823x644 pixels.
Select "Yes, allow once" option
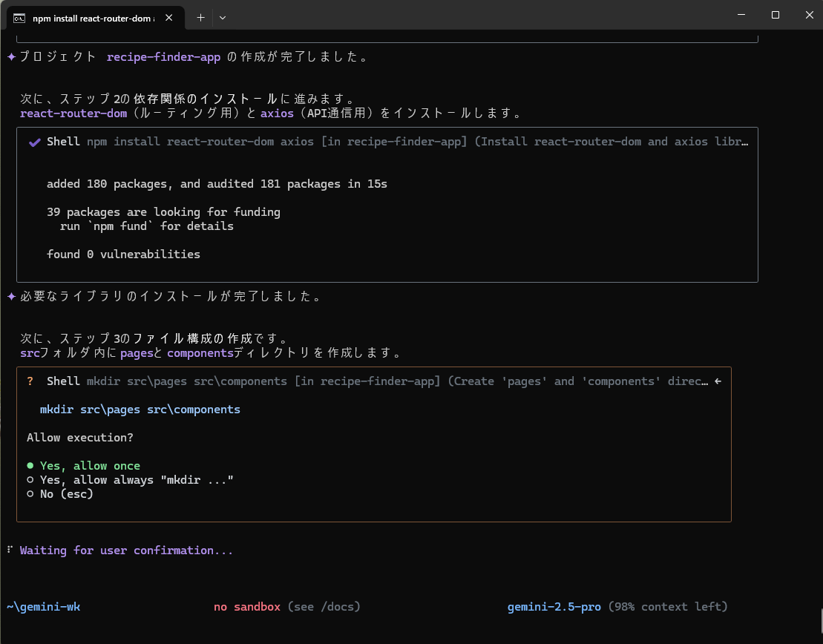tap(90, 466)
